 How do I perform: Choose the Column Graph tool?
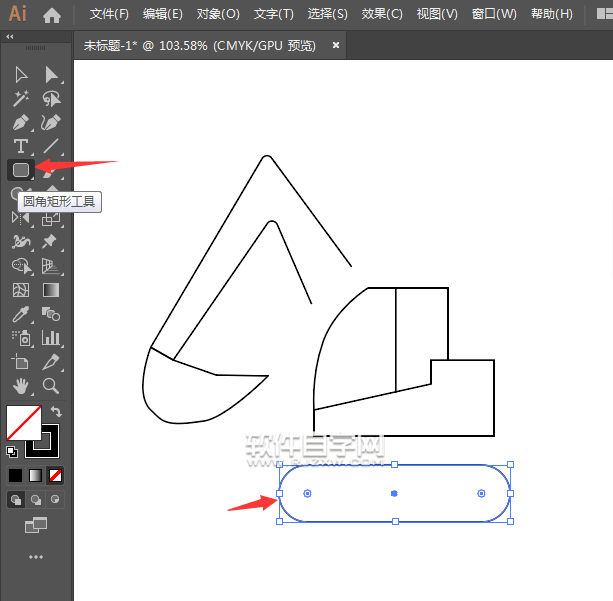pyautogui.click(x=51, y=338)
